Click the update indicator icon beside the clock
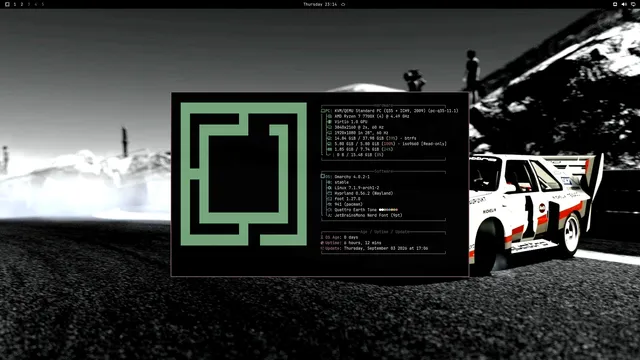Image resolution: width=640 pixels, height=360 pixels. click(x=343, y=4)
